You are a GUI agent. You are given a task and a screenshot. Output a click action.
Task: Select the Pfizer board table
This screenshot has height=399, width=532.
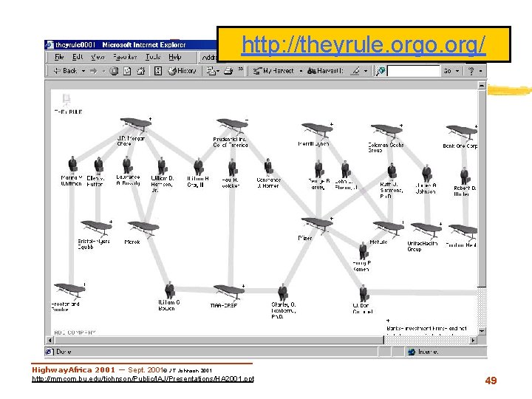[317, 225]
